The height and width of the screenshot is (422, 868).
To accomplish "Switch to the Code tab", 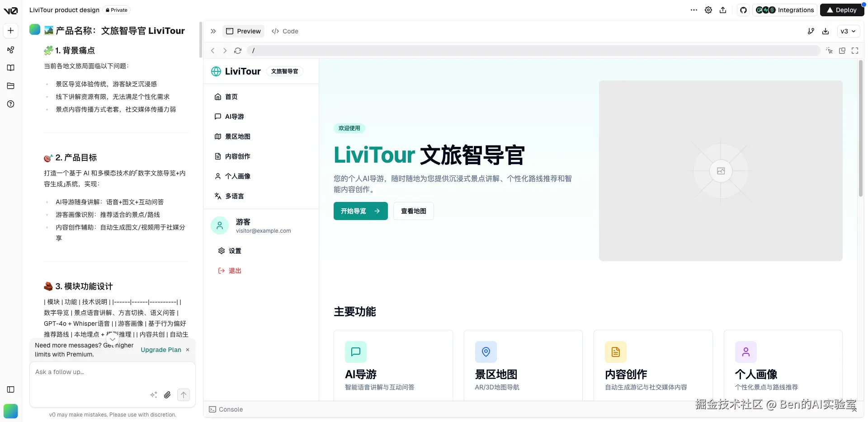I will pyautogui.click(x=285, y=31).
